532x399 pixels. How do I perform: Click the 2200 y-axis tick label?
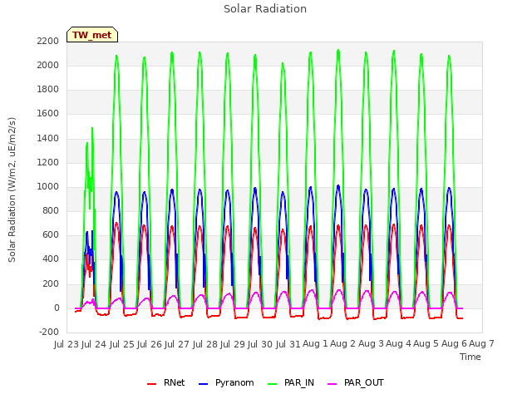pyautogui.click(x=48, y=41)
